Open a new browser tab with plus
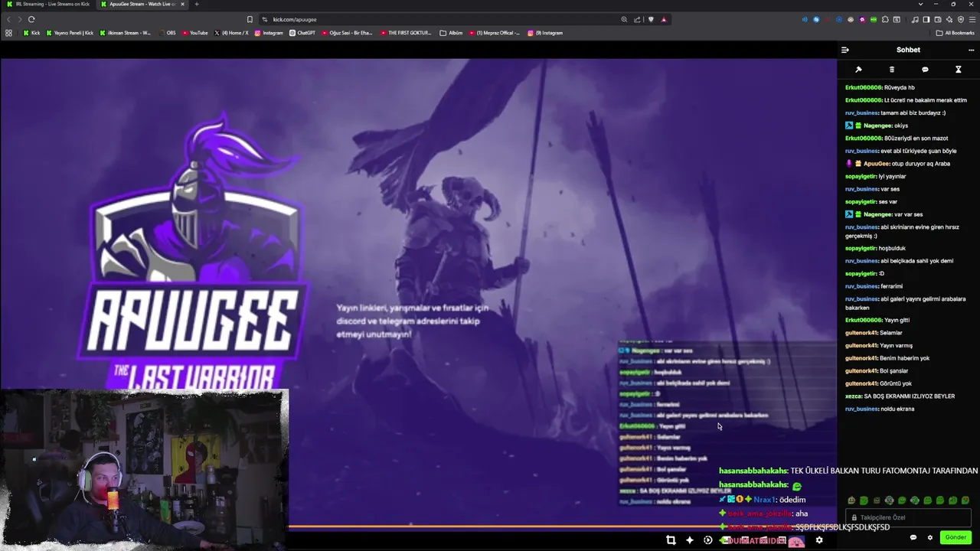 pos(197,4)
